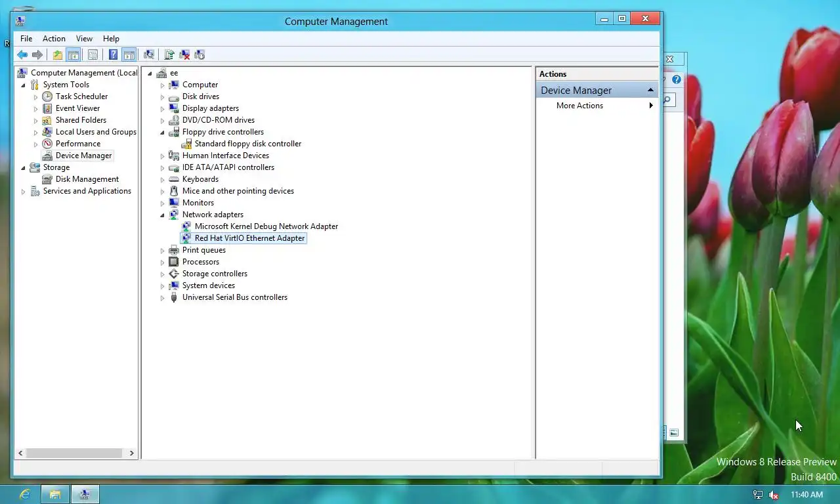840x504 pixels.
Task: Click the Universal Serial Bus controllers icon
Action: (174, 297)
